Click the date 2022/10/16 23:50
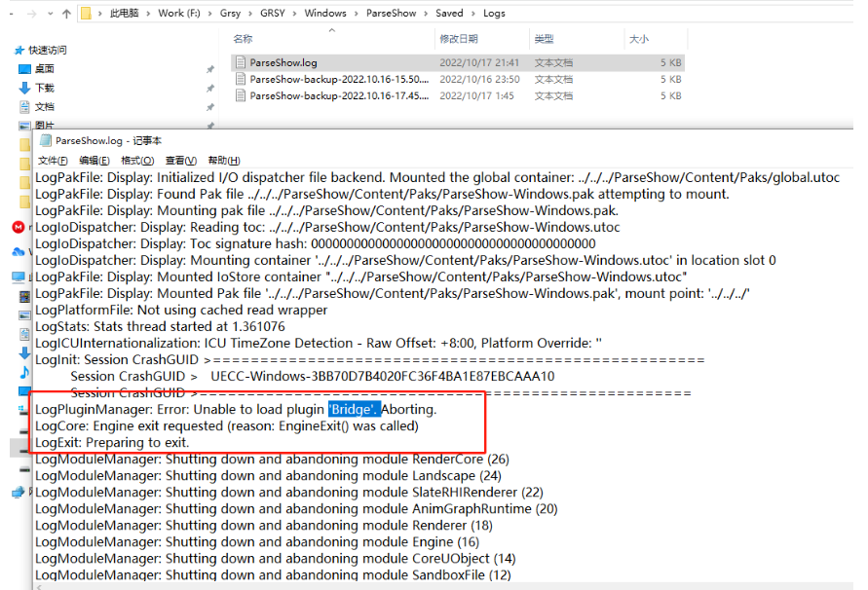868x590 pixels. [479, 79]
